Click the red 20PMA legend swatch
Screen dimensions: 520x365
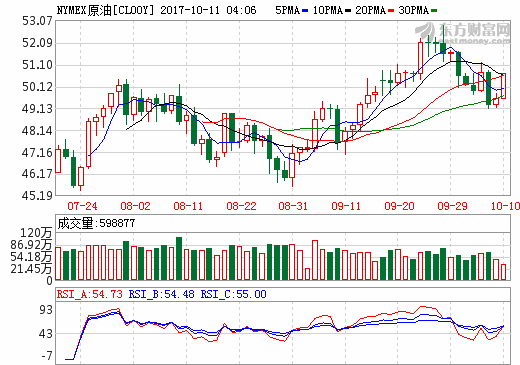[x=391, y=11]
